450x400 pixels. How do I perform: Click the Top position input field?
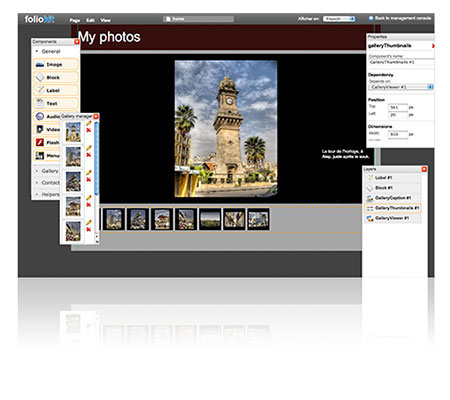point(398,107)
